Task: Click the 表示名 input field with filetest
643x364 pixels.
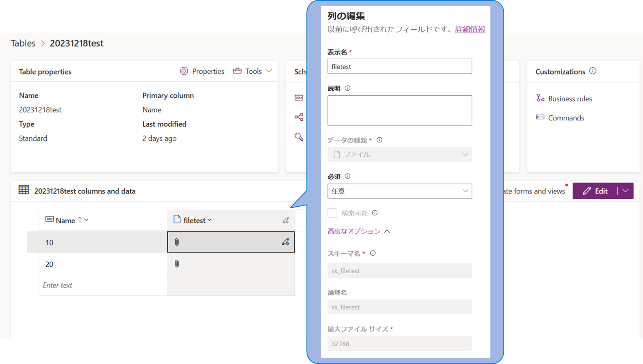Action: [x=400, y=66]
